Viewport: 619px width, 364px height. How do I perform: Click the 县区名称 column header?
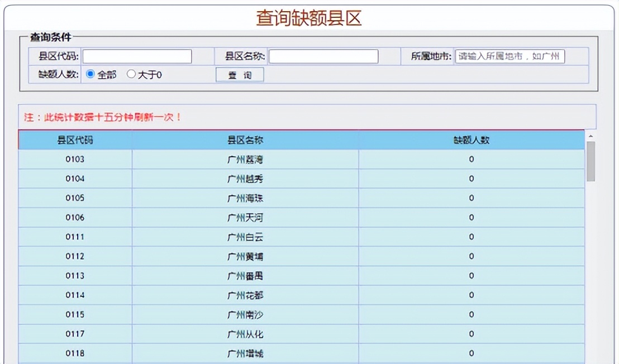tap(245, 140)
